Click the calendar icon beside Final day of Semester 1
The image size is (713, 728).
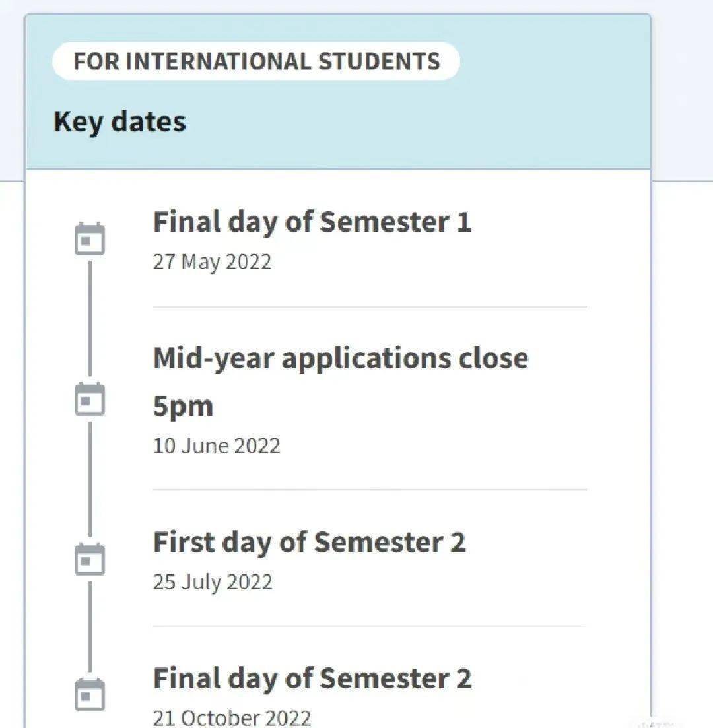coord(90,239)
